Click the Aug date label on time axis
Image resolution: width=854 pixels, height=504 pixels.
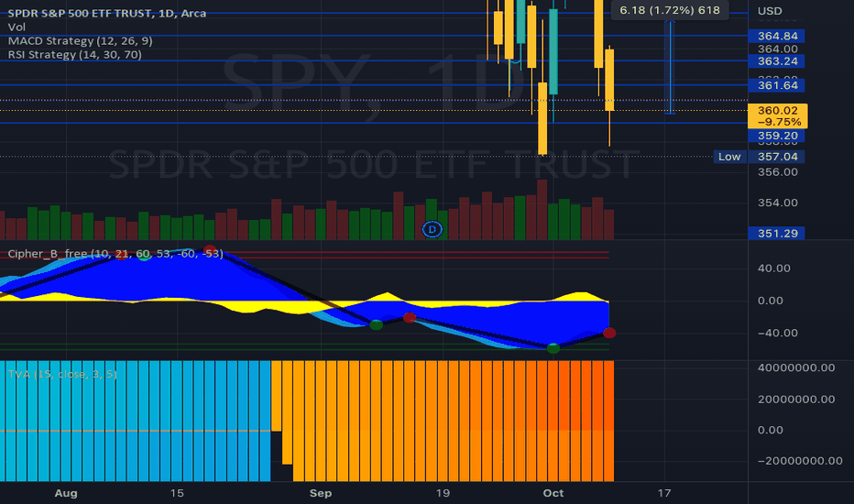(x=66, y=493)
